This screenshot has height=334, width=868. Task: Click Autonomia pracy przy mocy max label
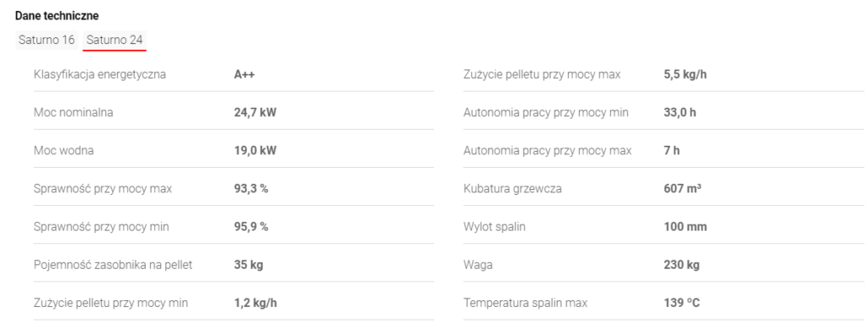tap(548, 151)
